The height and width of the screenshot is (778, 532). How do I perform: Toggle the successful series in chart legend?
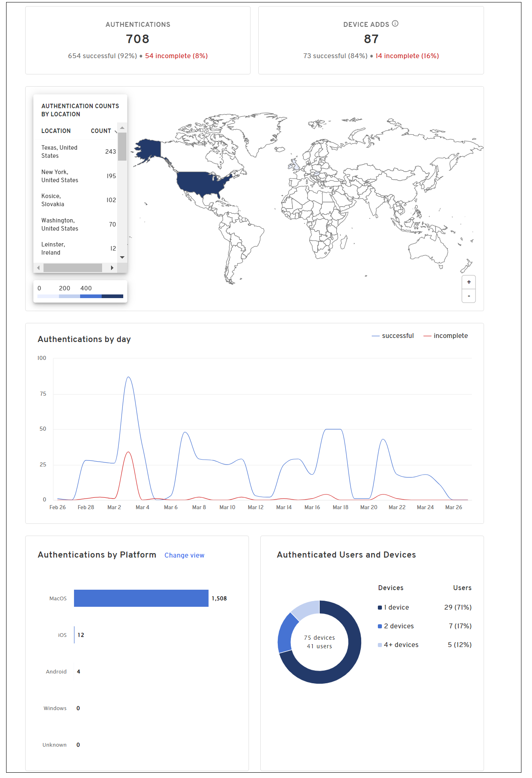pos(393,336)
